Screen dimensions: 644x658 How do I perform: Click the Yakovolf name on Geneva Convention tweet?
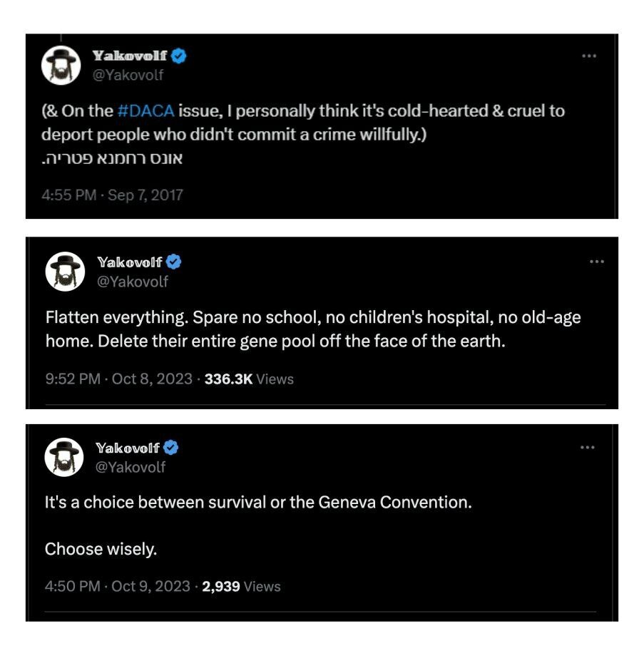[127, 448]
